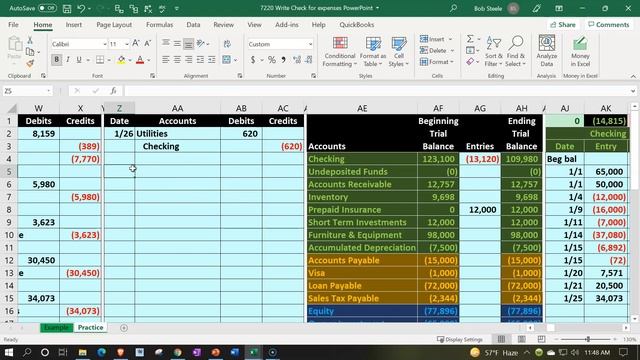Adjust the zoom slider in status bar
The height and width of the screenshot is (360, 640).
click(588, 339)
